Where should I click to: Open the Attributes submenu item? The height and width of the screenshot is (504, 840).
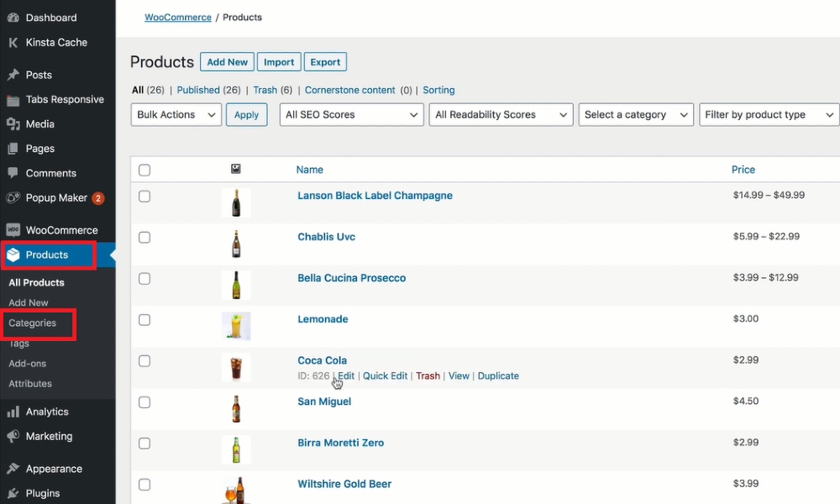pos(30,384)
